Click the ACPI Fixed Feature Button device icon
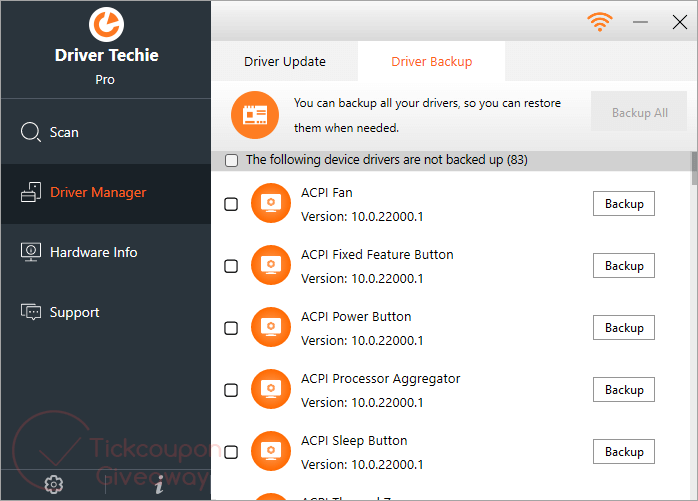 coord(271,265)
